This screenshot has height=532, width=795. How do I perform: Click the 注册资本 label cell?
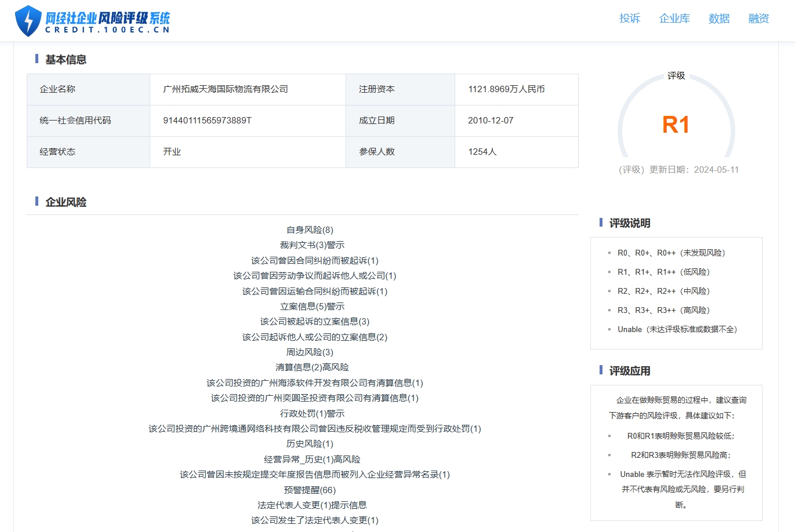(x=400, y=89)
